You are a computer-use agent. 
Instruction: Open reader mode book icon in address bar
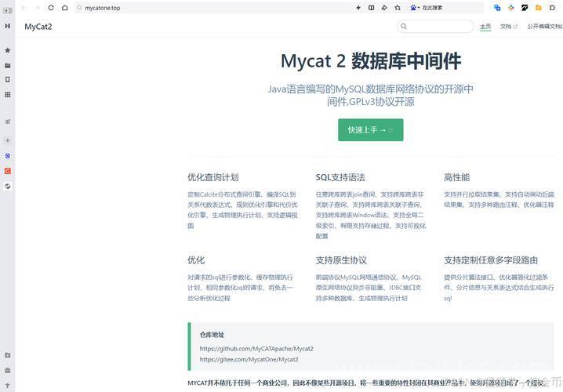click(371, 8)
